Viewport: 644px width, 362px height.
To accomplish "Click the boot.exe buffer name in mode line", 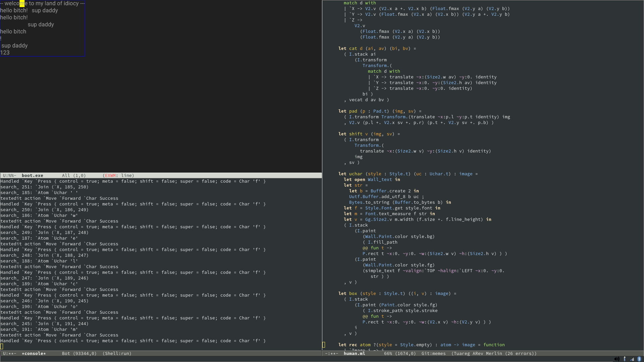I will click(x=32, y=176).
